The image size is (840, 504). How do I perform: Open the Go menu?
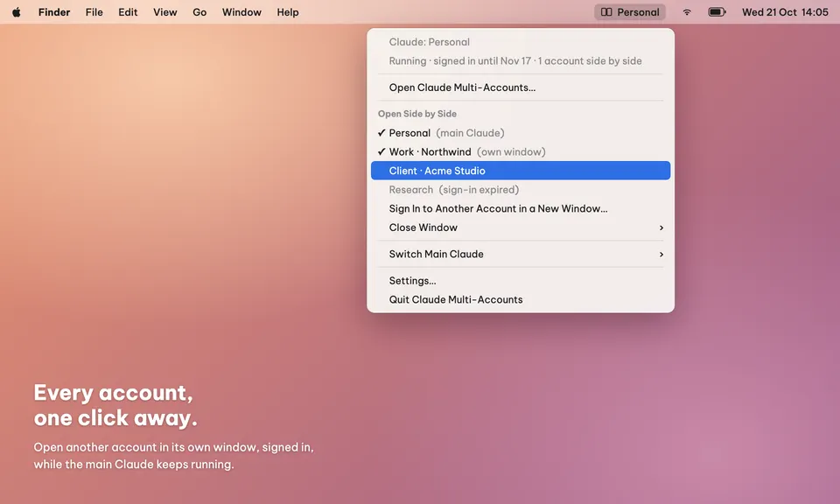pos(199,11)
